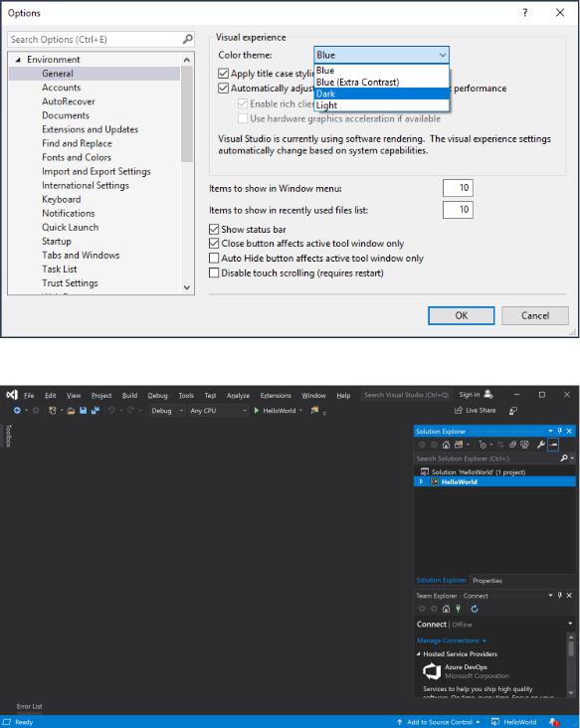The height and width of the screenshot is (728, 580).
Task: Open the File menu
Action: [x=29, y=396]
